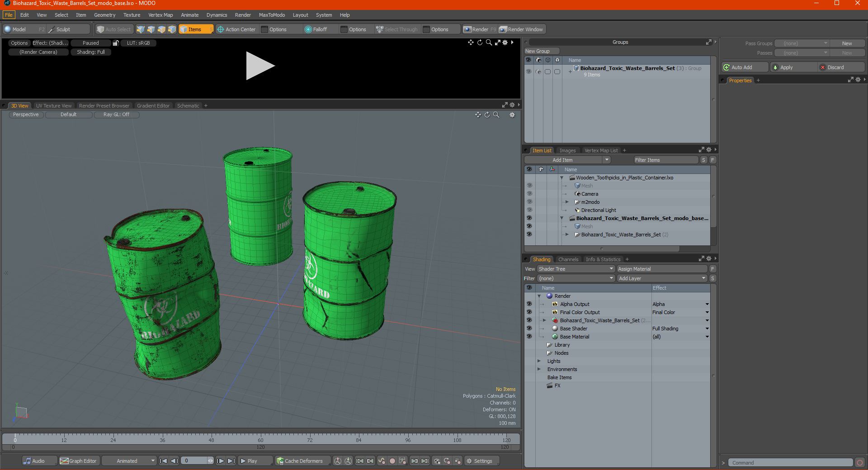
Task: Click Discard button
Action: click(x=842, y=67)
